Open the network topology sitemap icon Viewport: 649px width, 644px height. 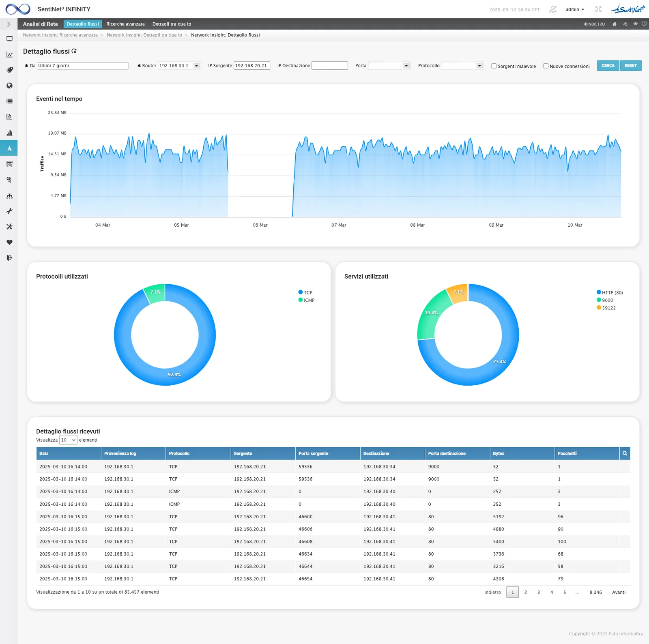[9, 195]
